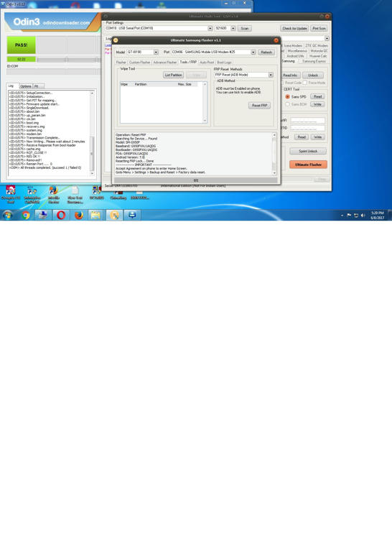Click the flasher output log scrollbar

click(x=274, y=154)
